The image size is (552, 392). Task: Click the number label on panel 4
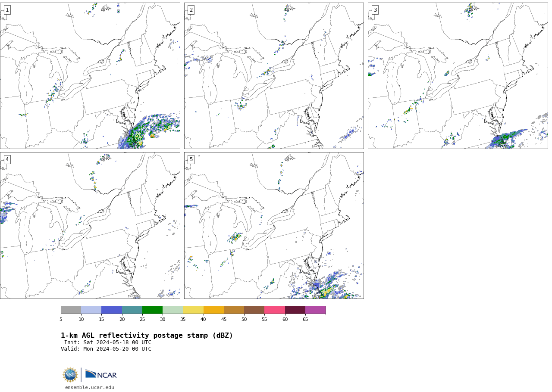tap(7, 159)
